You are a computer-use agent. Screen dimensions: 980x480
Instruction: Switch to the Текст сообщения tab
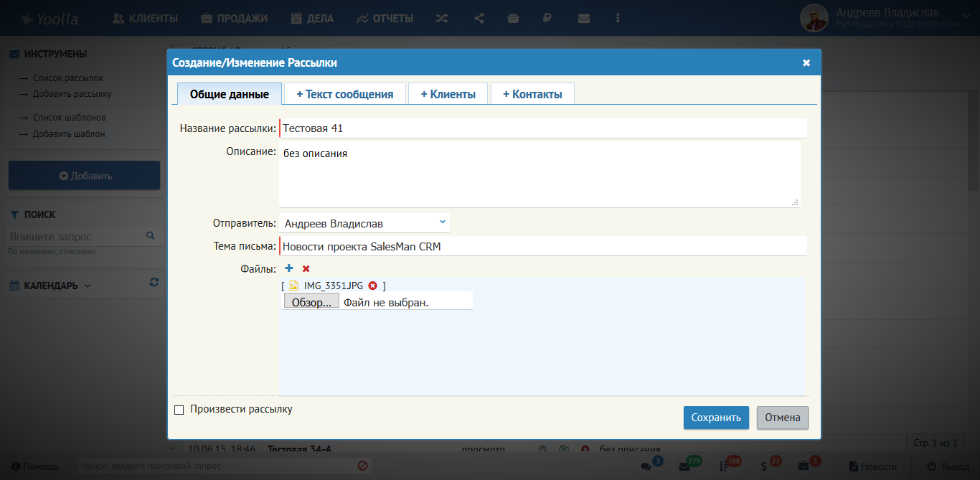(344, 94)
